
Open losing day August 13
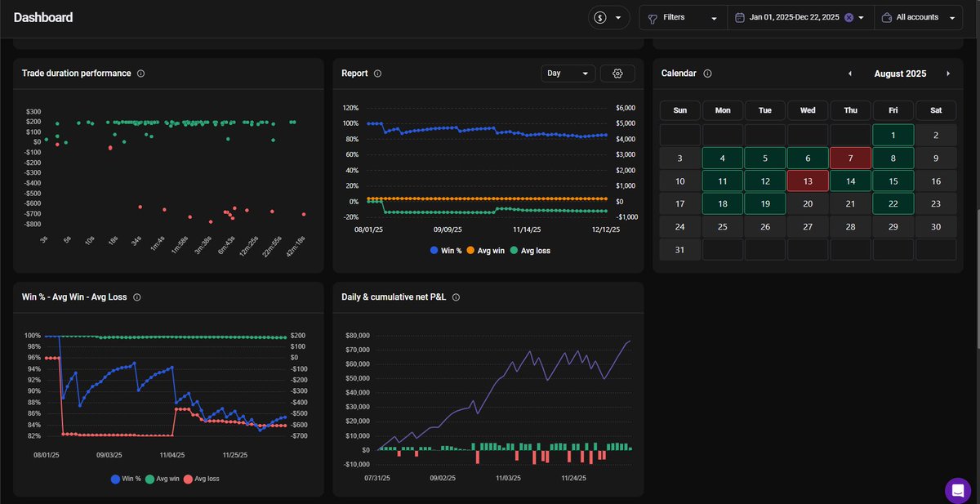click(808, 181)
